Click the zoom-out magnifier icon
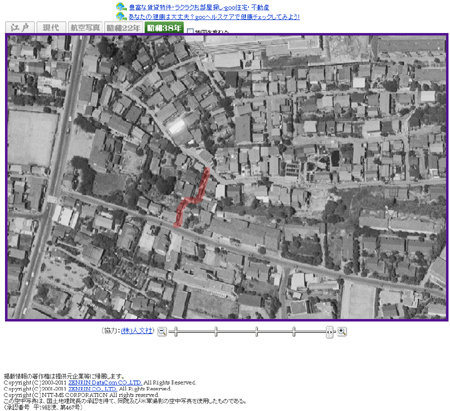 click(162, 332)
